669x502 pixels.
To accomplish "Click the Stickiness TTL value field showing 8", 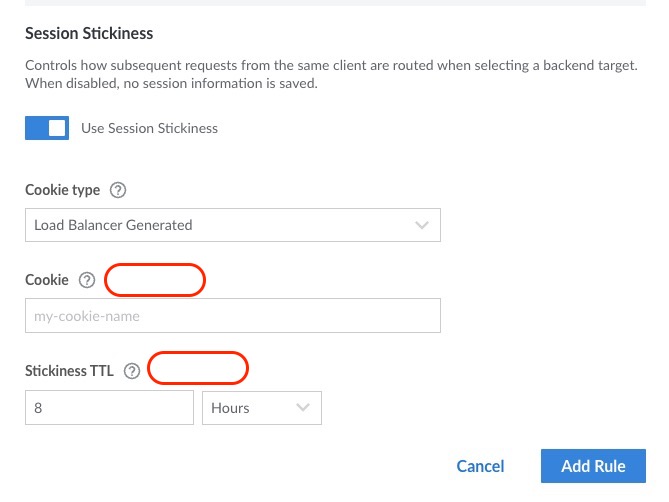I will click(109, 408).
